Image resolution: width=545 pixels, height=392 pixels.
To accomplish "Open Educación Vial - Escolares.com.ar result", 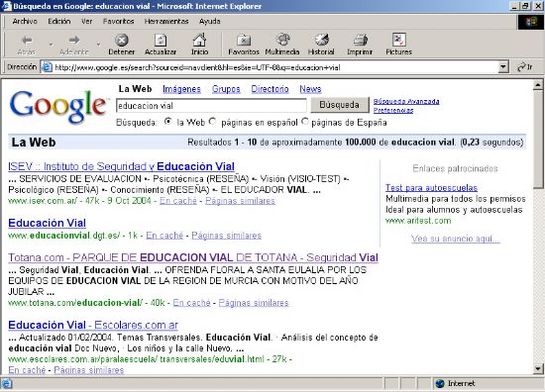I will pyautogui.click(x=93, y=325).
